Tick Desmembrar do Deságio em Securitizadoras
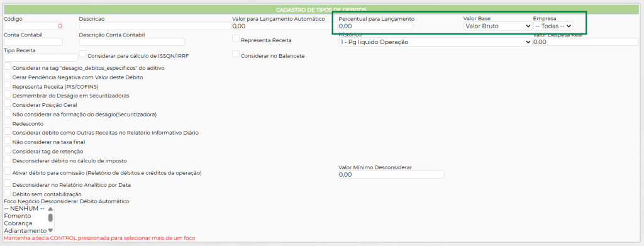644x246 pixels. coord(8,94)
